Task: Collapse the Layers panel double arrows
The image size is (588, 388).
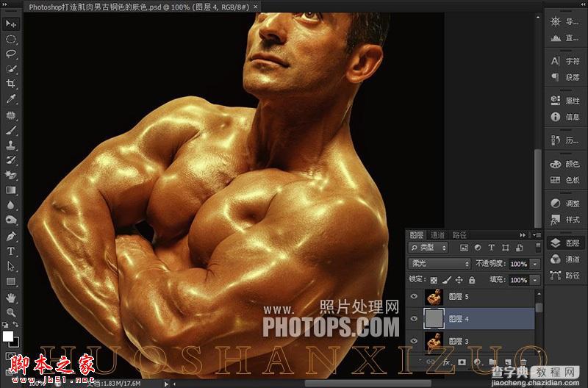Action: click(x=523, y=235)
